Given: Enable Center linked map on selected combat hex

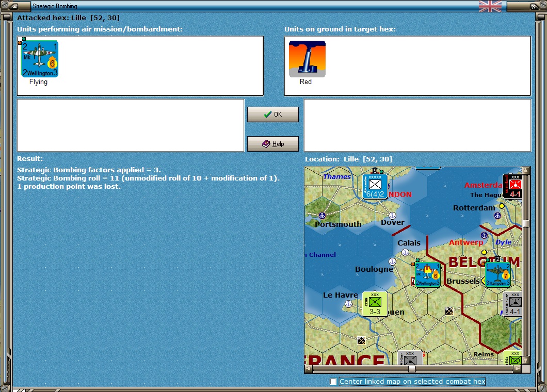Looking at the screenshot, I should (x=333, y=382).
